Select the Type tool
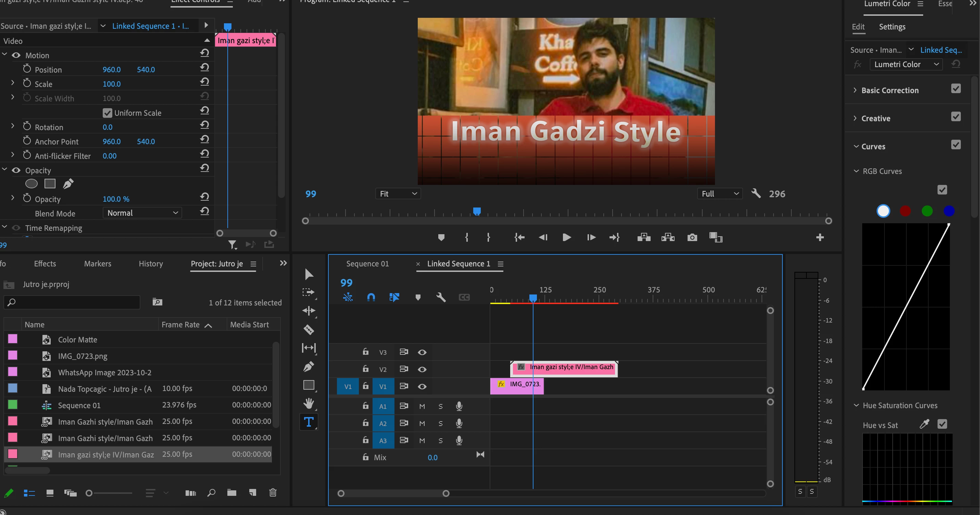The height and width of the screenshot is (515, 980). [309, 422]
